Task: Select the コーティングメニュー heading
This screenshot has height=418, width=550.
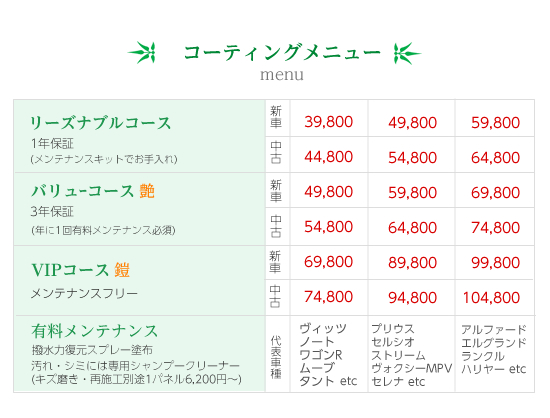Action: (x=282, y=53)
